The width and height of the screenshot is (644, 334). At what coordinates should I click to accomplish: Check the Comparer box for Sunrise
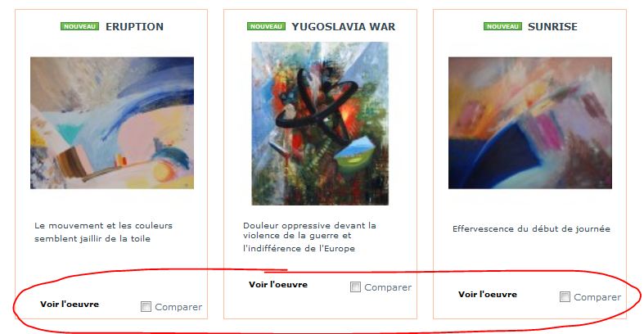click(565, 296)
